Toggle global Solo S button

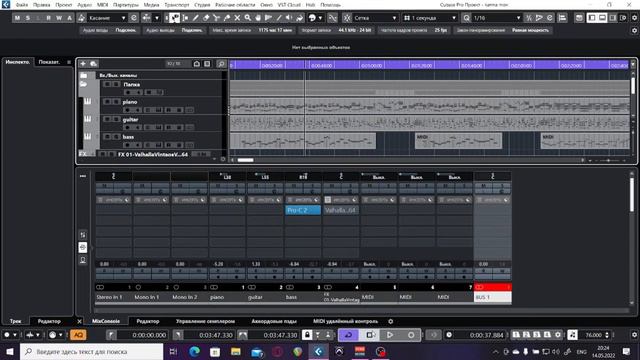pos(27,18)
